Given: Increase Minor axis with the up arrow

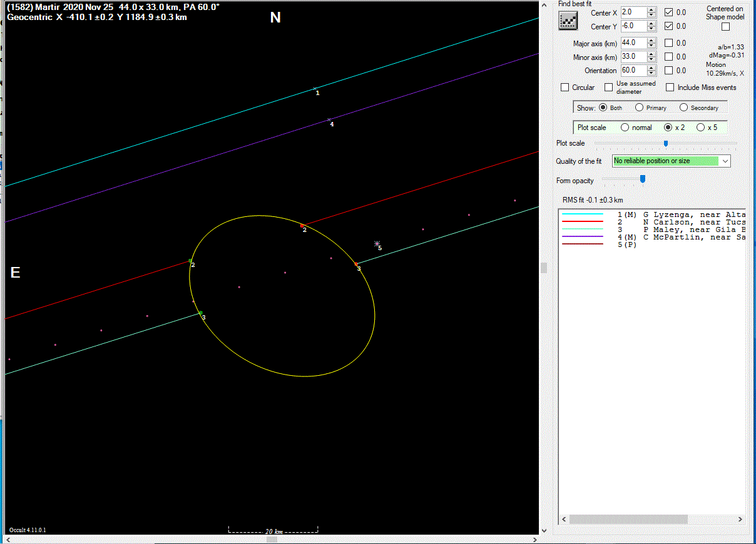Looking at the screenshot, I should pyautogui.click(x=651, y=54).
